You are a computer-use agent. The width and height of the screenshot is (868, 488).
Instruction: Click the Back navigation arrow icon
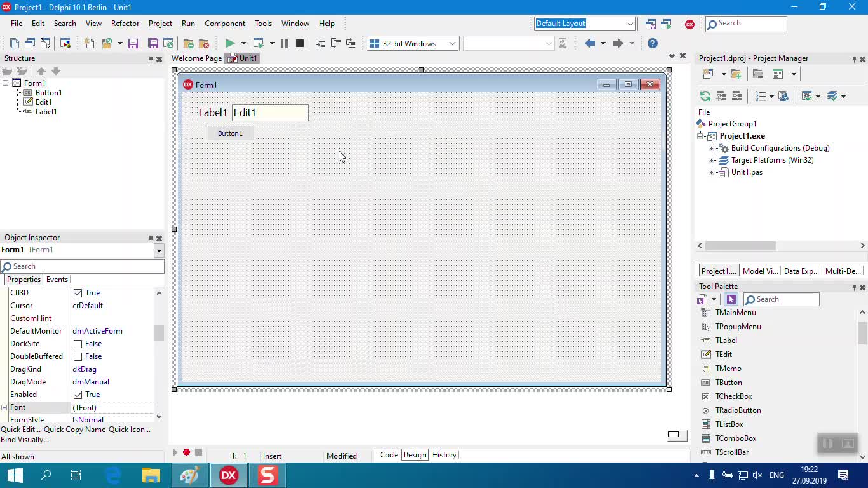click(590, 43)
